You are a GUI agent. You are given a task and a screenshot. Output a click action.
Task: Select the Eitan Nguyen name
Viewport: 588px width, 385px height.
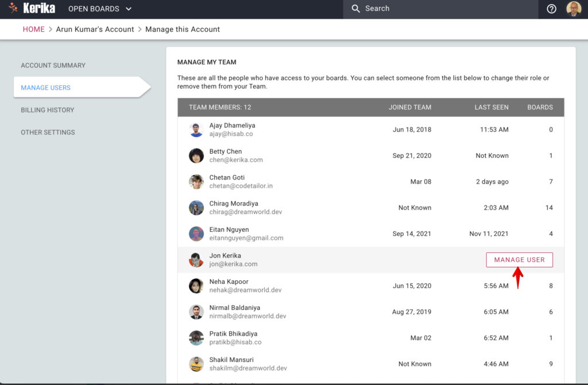tap(229, 230)
